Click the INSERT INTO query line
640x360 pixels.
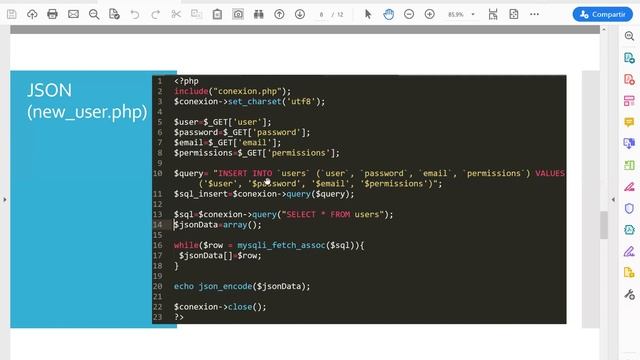[x=369, y=178]
